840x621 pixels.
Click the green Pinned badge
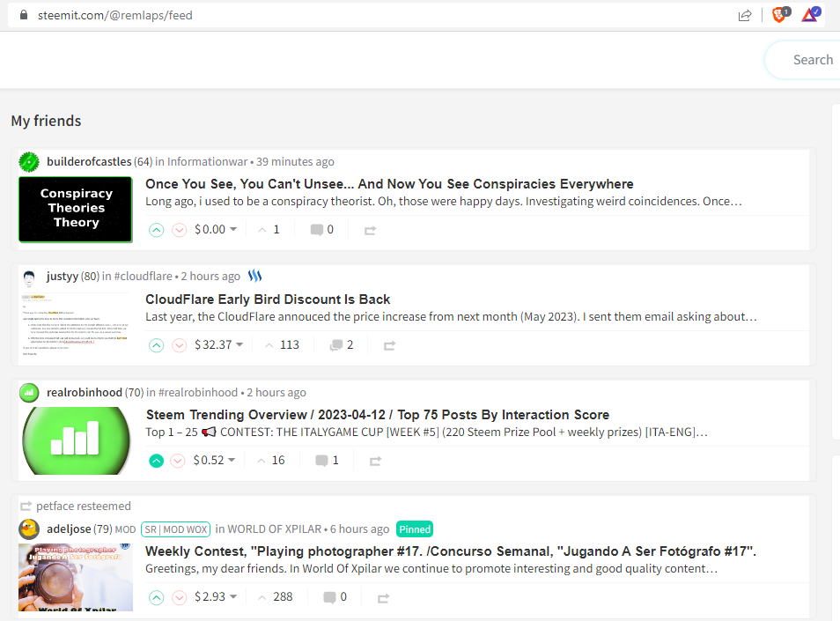(x=415, y=529)
